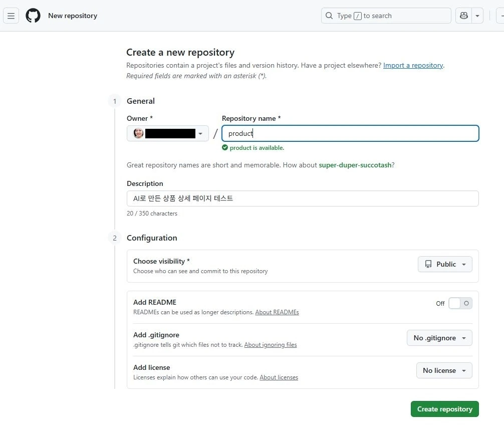Click the search magnifier icon
Image resolution: width=504 pixels, height=430 pixels.
point(329,16)
